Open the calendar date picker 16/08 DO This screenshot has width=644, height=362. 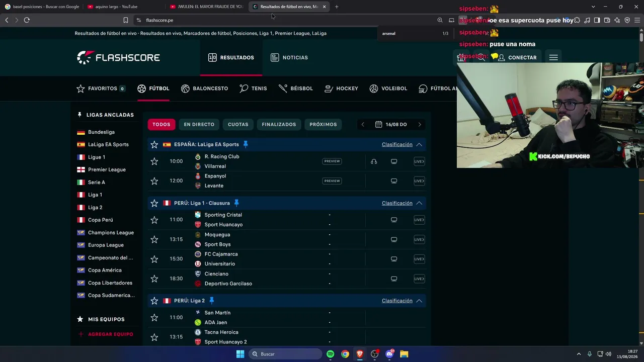pyautogui.click(x=391, y=124)
